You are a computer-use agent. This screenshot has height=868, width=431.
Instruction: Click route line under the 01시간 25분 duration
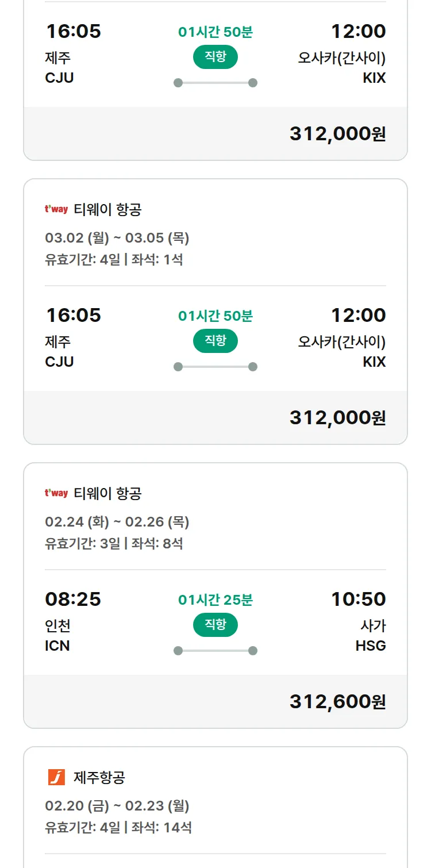(x=215, y=651)
